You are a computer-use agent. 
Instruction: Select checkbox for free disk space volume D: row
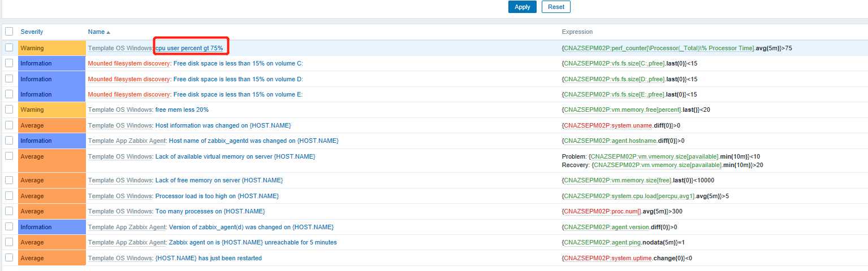point(9,79)
